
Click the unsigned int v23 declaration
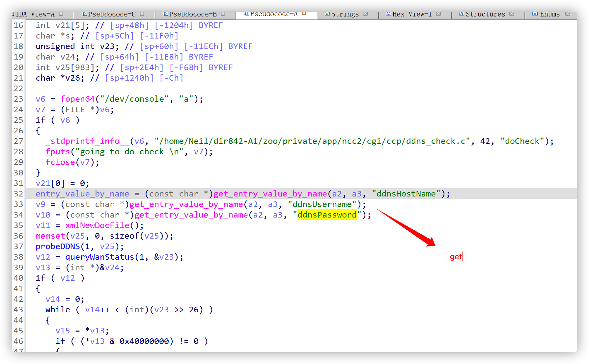pyautogui.click(x=77, y=46)
